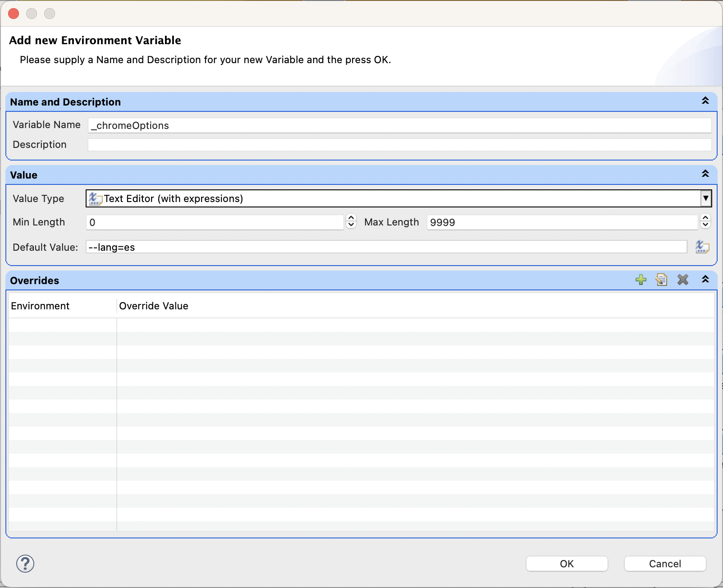Click the Name and Description section title
The height and width of the screenshot is (588, 723).
tap(65, 102)
